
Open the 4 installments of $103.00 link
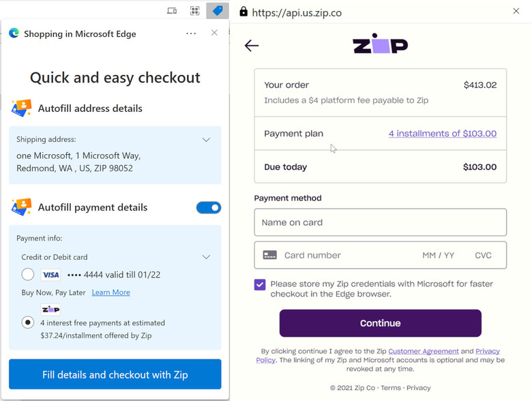pyautogui.click(x=443, y=134)
